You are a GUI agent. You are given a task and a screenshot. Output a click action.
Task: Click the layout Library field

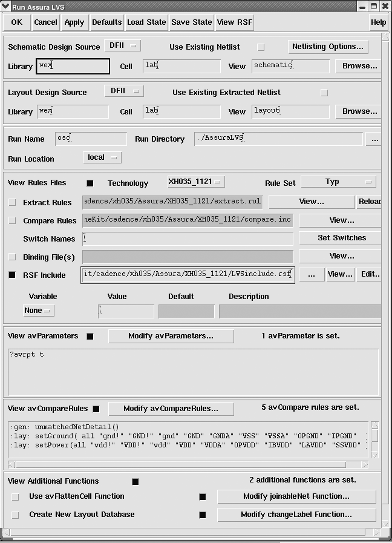click(73, 111)
